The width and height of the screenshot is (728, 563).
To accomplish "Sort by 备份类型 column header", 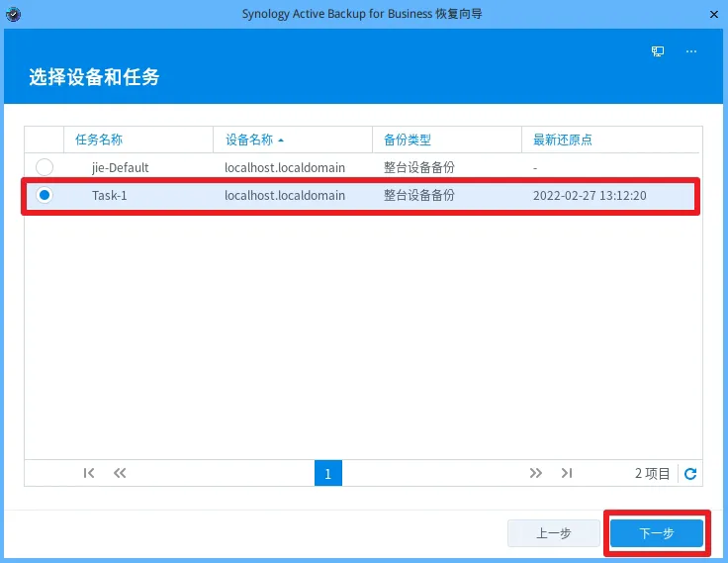I will point(447,140).
